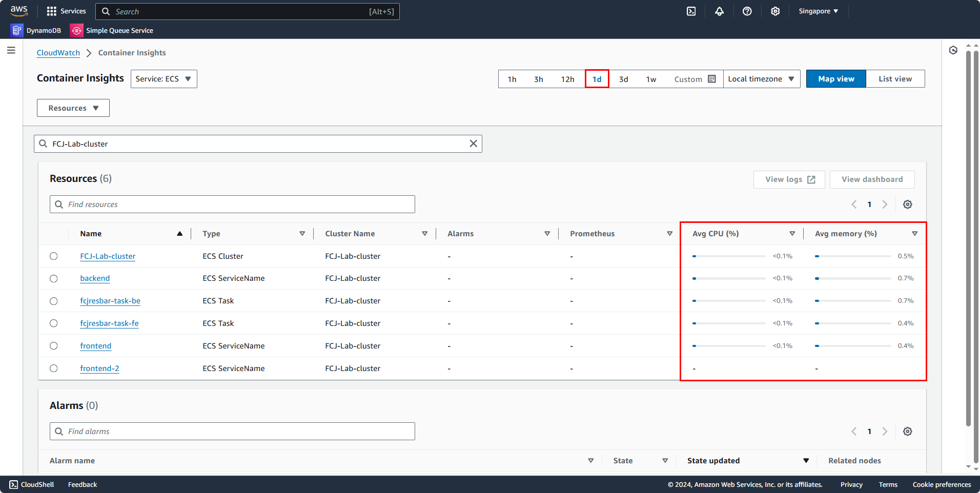Image resolution: width=980 pixels, height=493 pixels.
Task: Open Alarms table preferences gear
Action: tap(908, 432)
